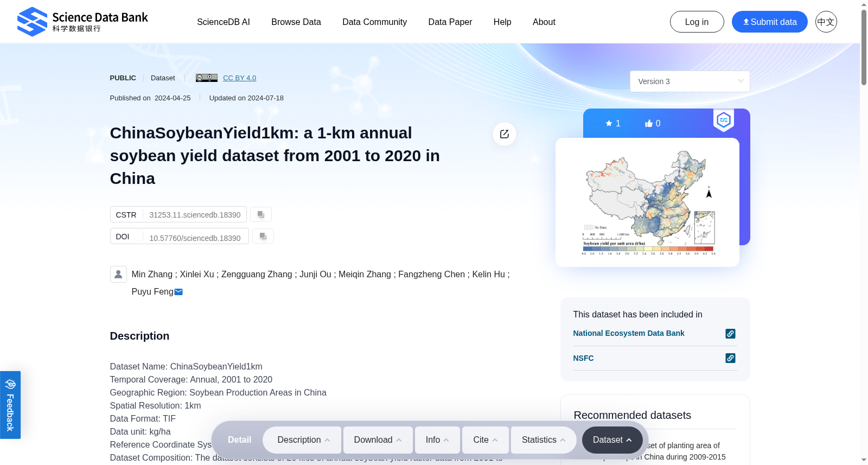Click the Recommended datasets heading
868x465 pixels.
632,415
